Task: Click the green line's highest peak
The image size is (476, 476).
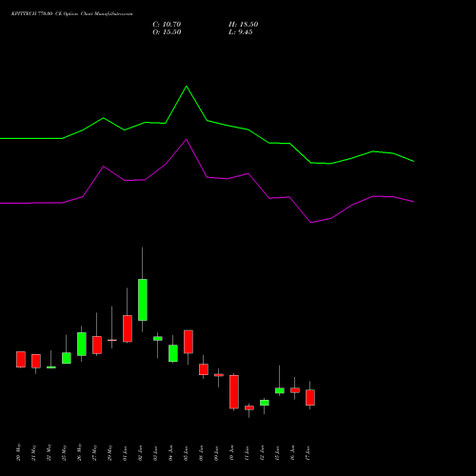Action: [x=187, y=87]
